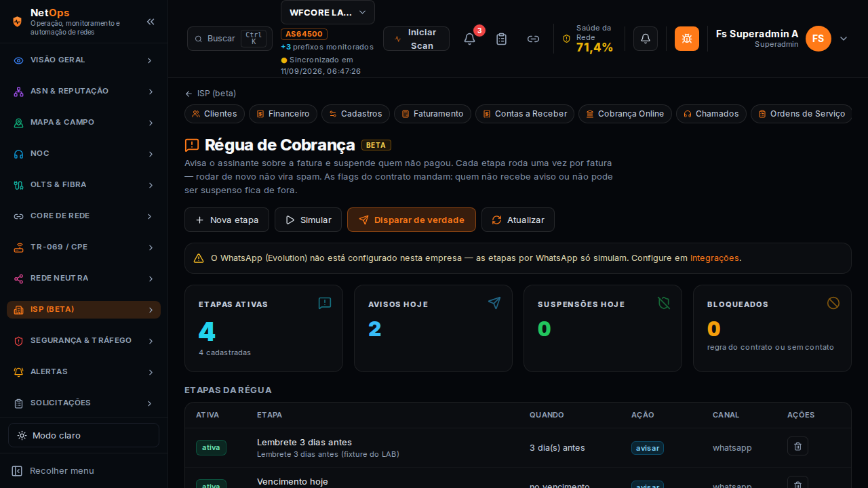
Task: Open the clipboard tasks icon in header
Action: pos(502,39)
